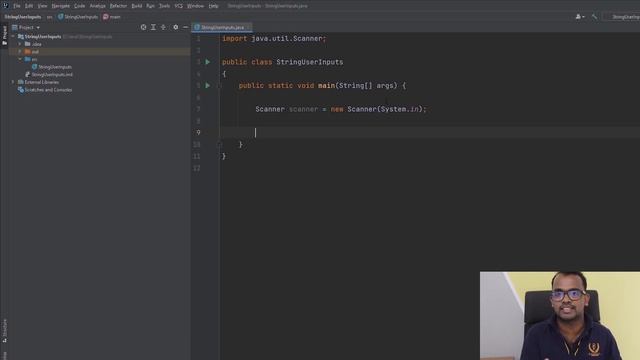
Task: Click the src breadcrumb in navigation bar
Action: [49, 17]
